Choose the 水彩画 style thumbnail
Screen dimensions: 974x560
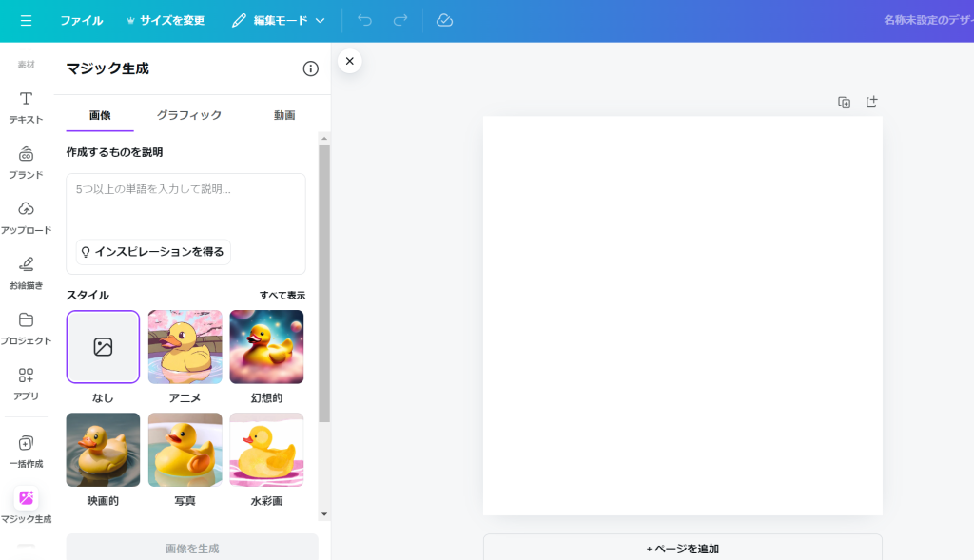[x=266, y=449]
